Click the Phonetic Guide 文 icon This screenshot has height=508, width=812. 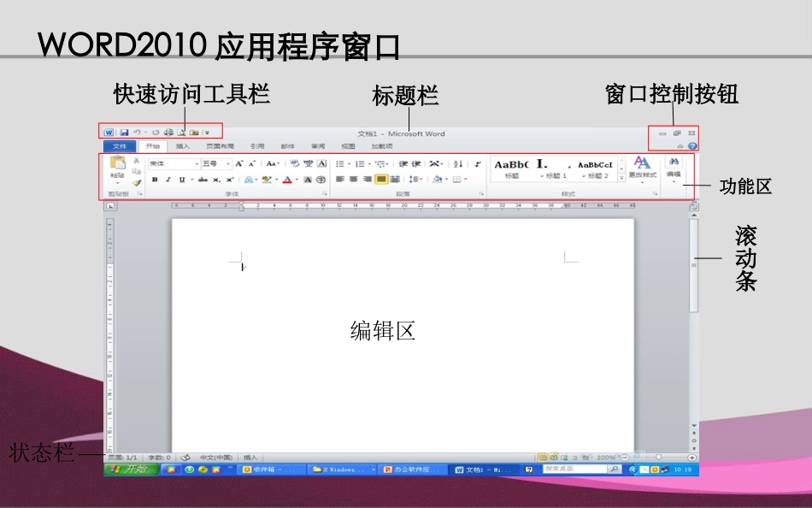pyautogui.click(x=308, y=164)
